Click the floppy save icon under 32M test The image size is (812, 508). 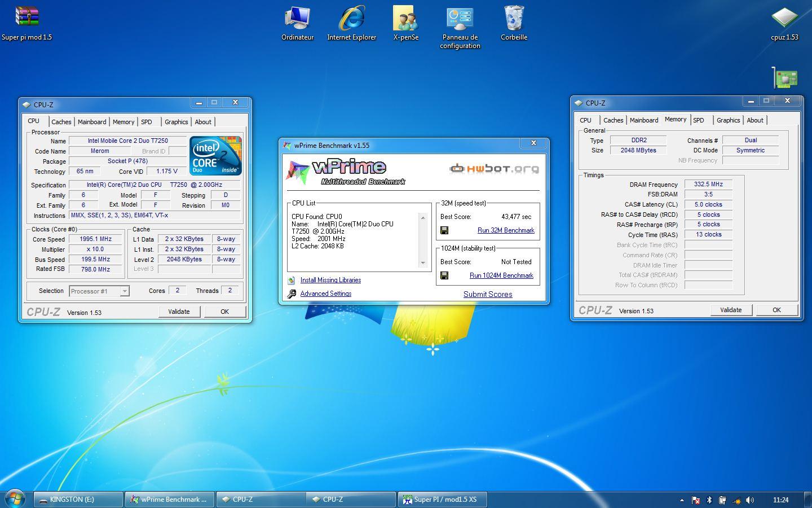444,230
